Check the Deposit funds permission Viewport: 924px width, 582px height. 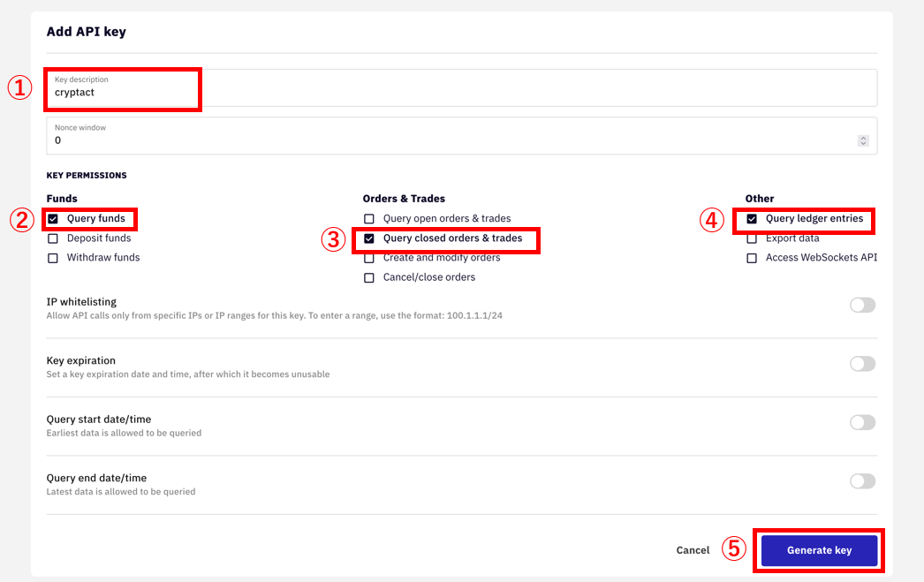pos(53,238)
